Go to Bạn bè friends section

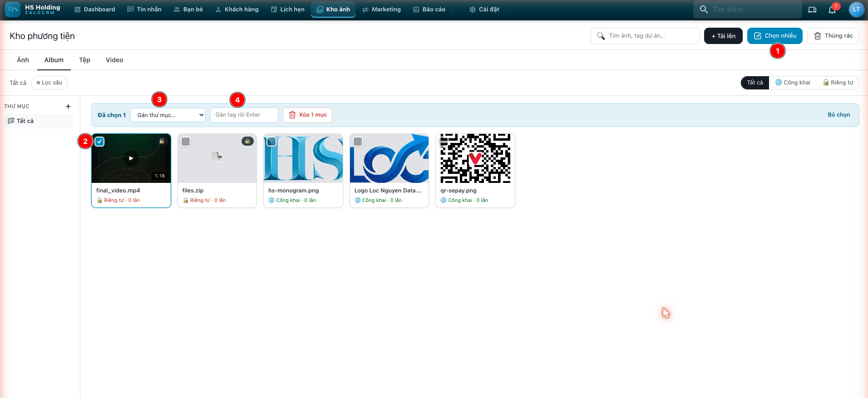[x=188, y=10]
